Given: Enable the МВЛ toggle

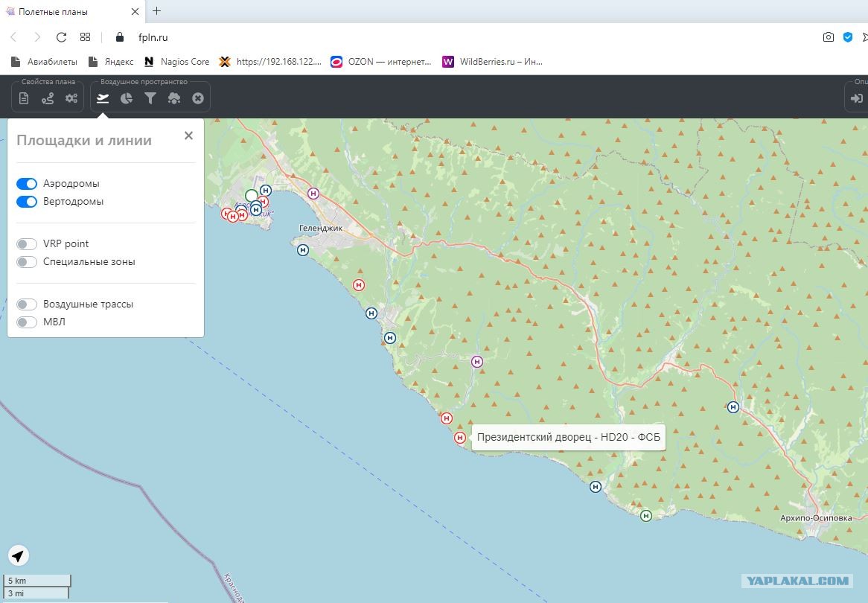Looking at the screenshot, I should [x=27, y=322].
